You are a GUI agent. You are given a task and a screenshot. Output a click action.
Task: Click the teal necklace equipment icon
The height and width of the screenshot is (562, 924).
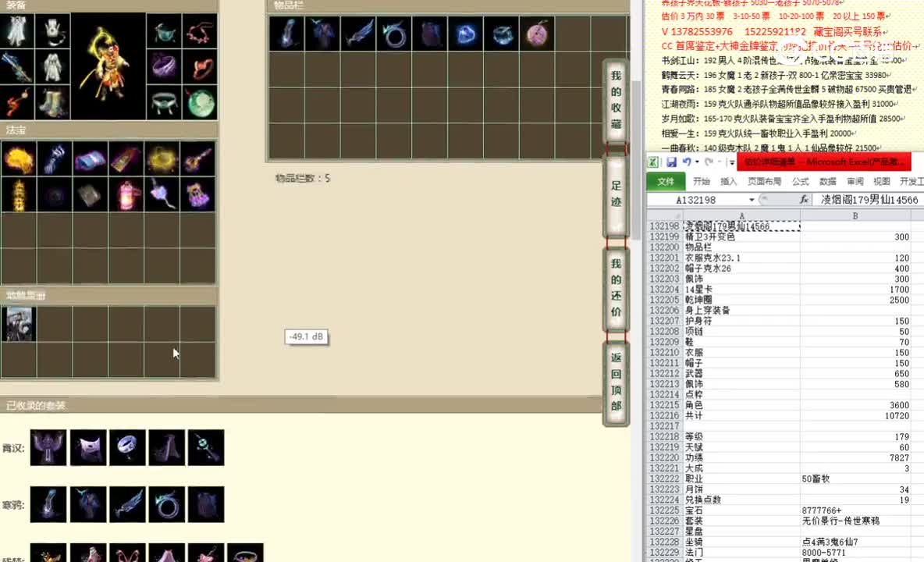163,31
